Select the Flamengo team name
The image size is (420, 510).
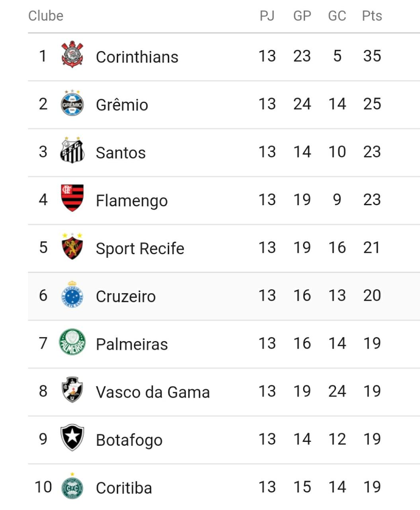coord(132,201)
